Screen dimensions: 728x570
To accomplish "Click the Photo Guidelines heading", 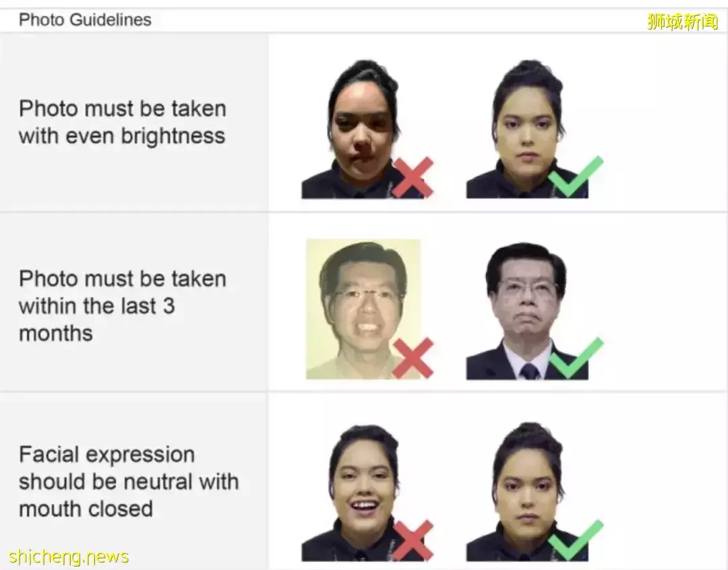I will coord(85,20).
